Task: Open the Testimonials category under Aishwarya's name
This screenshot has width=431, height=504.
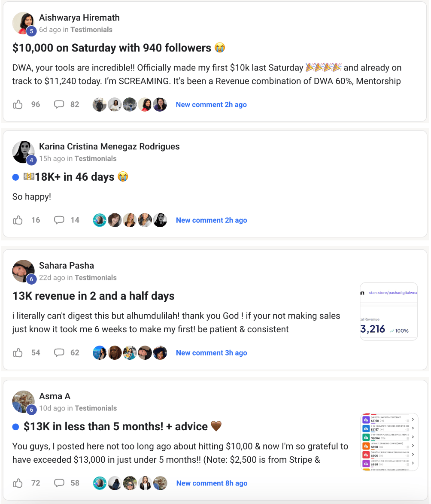Action: (x=91, y=30)
